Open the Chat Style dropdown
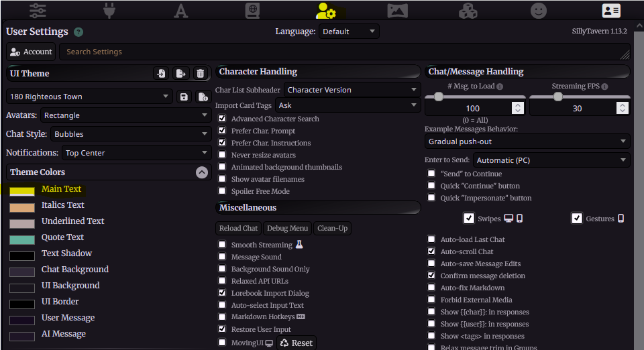 [131, 134]
